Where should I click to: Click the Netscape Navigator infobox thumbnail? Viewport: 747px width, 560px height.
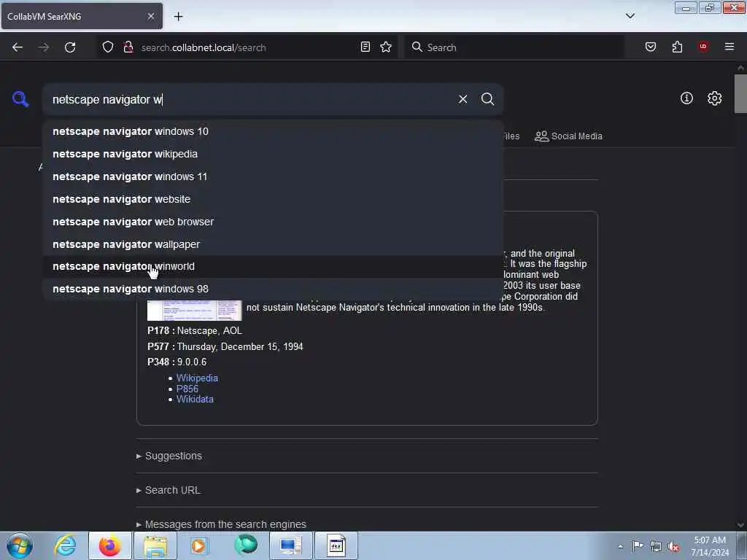(194, 310)
